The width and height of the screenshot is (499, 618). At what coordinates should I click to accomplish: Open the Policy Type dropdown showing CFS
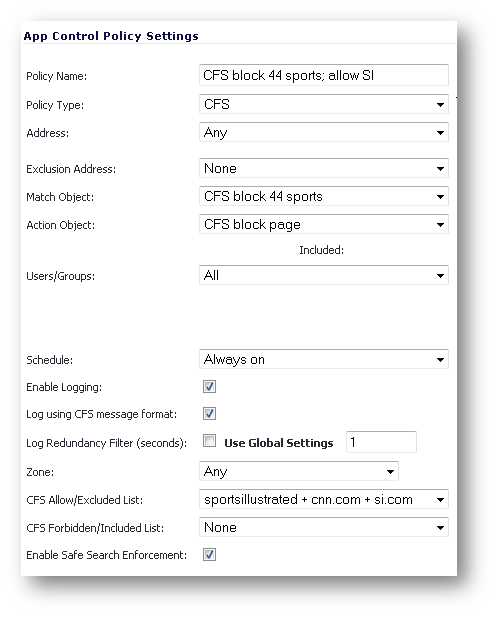[x=324, y=104]
